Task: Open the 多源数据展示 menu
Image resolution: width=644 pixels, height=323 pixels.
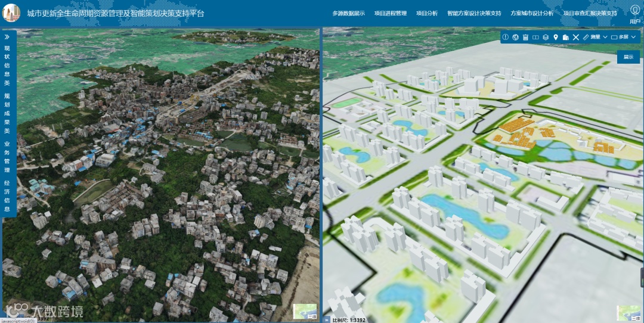Action: 348,13
